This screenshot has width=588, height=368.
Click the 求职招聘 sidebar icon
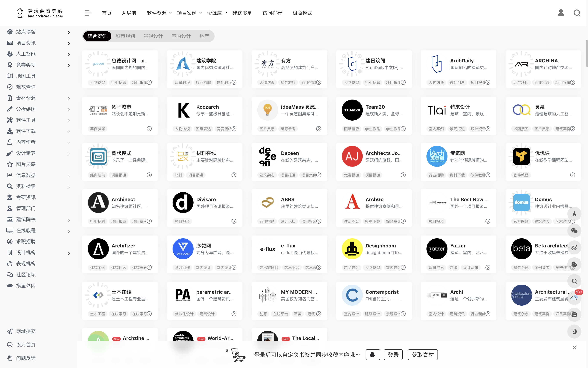coord(10,241)
